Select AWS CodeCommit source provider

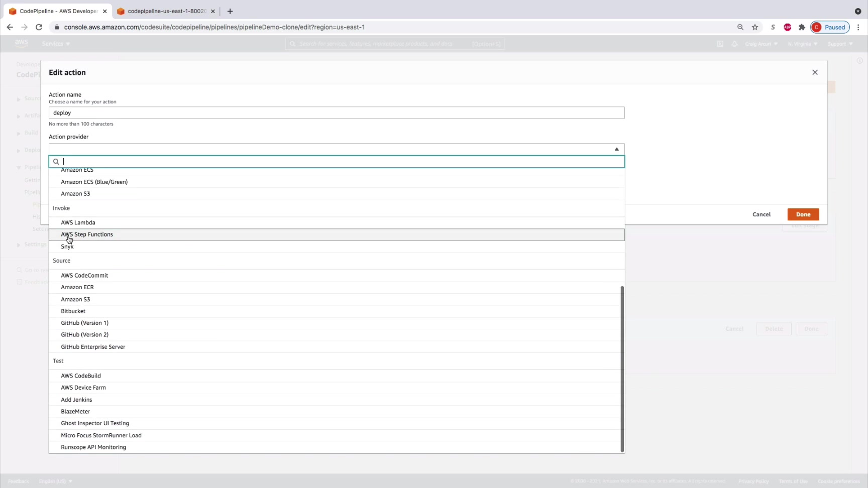337,276
